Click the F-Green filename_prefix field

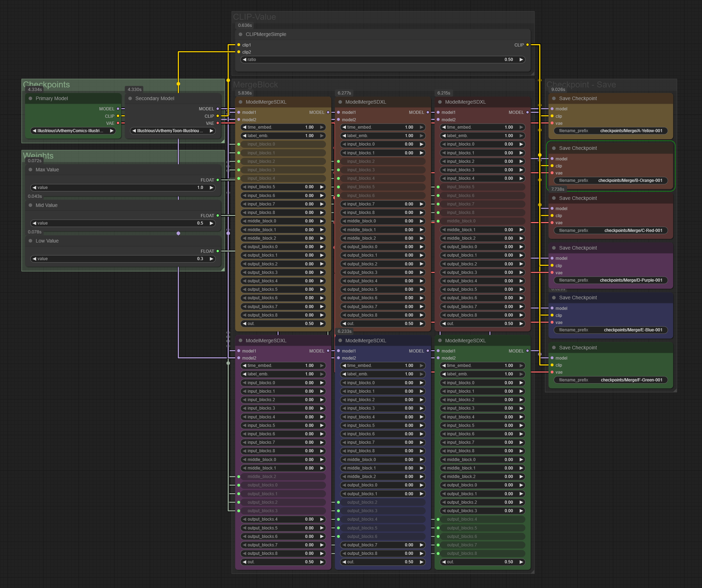[610, 380]
